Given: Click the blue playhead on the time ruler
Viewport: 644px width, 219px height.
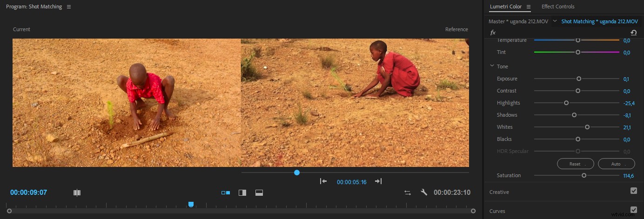Looking at the screenshot, I should (191, 204).
